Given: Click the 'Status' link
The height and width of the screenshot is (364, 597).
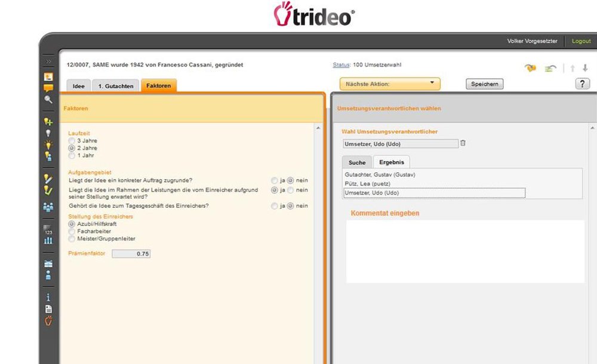Looking at the screenshot, I should (341, 64).
